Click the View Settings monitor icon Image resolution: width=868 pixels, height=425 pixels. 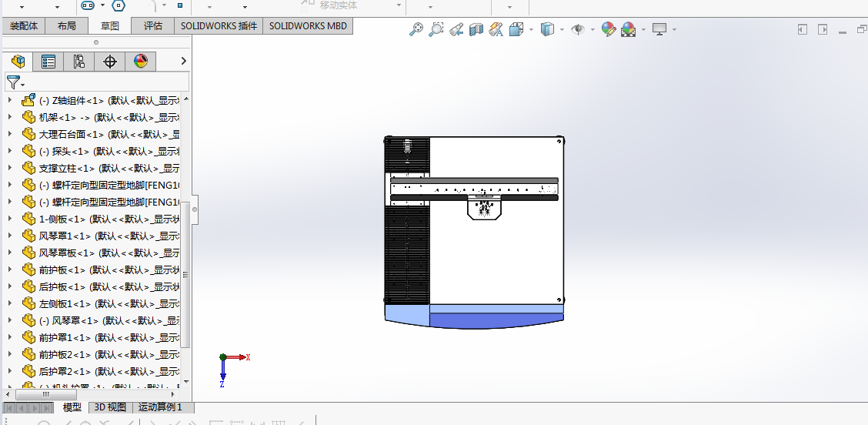click(659, 29)
